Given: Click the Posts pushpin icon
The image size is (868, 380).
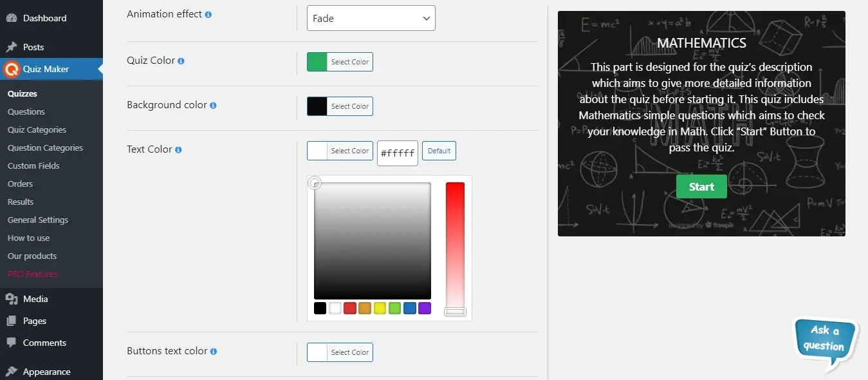Looking at the screenshot, I should (10, 46).
